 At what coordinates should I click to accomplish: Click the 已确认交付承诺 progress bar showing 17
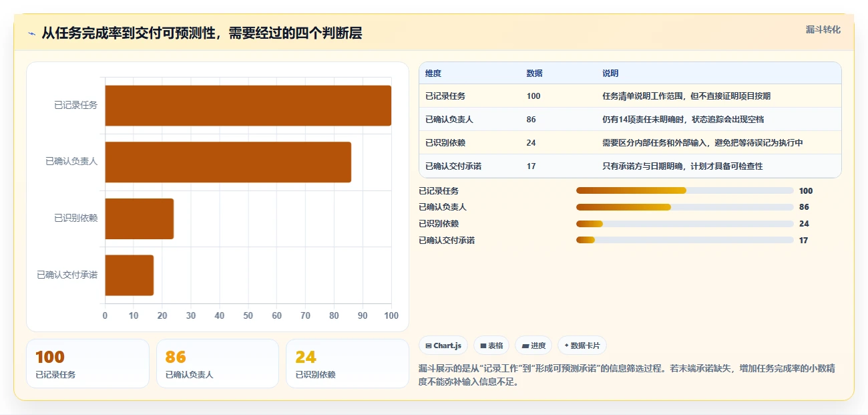pos(684,240)
